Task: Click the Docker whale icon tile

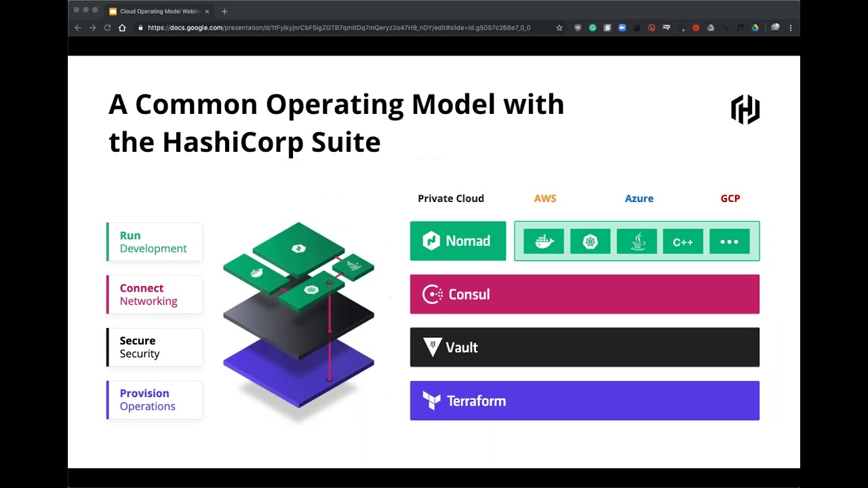Action: 544,241
